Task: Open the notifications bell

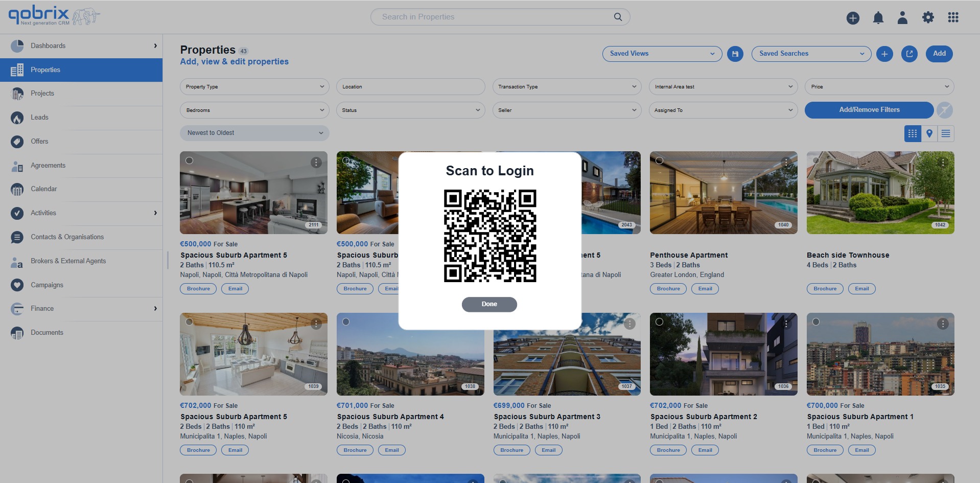Action: pos(878,18)
